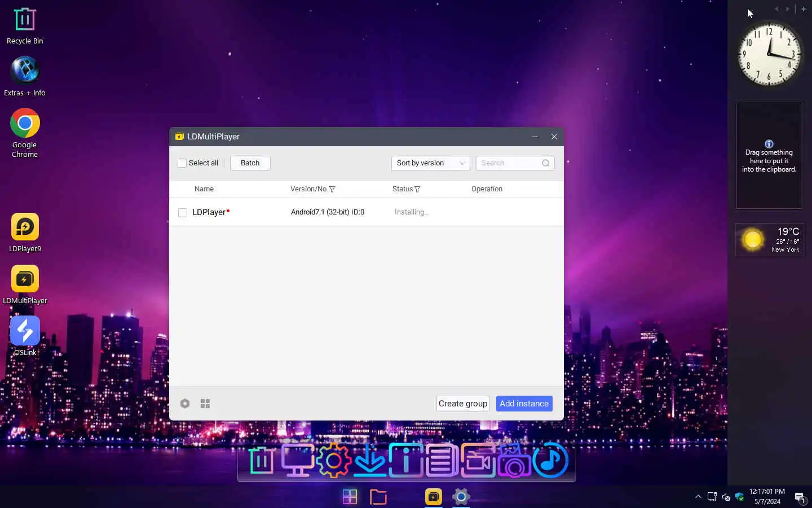Viewport: 812px width, 508px height.
Task: Switch to grid view in LDMultiPlayer
Action: [205, 404]
